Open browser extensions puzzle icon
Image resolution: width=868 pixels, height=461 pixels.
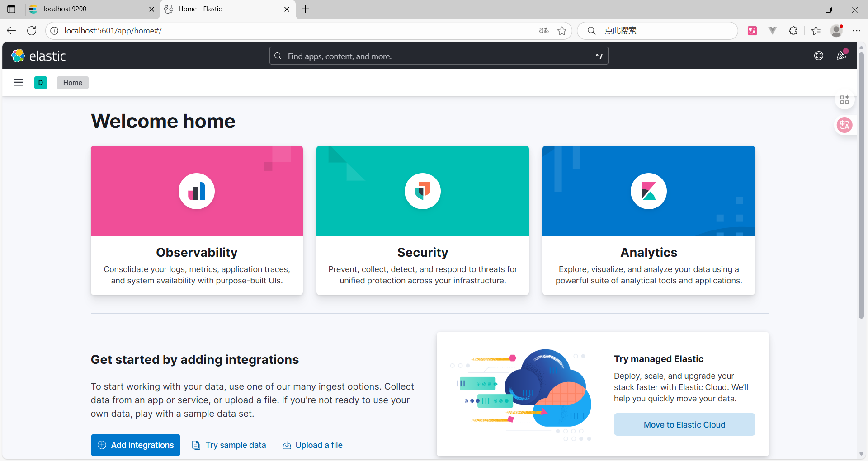click(793, 31)
